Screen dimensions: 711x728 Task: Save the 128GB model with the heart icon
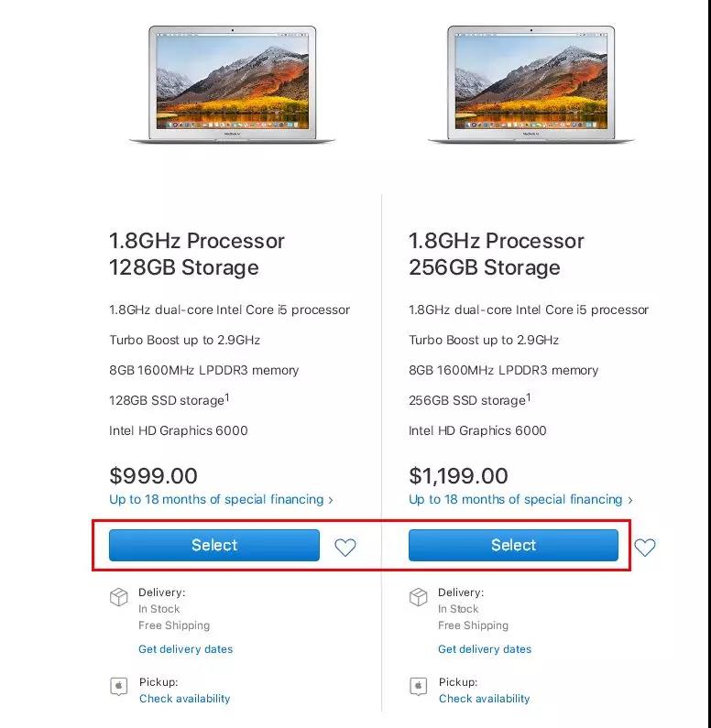pyautogui.click(x=345, y=548)
